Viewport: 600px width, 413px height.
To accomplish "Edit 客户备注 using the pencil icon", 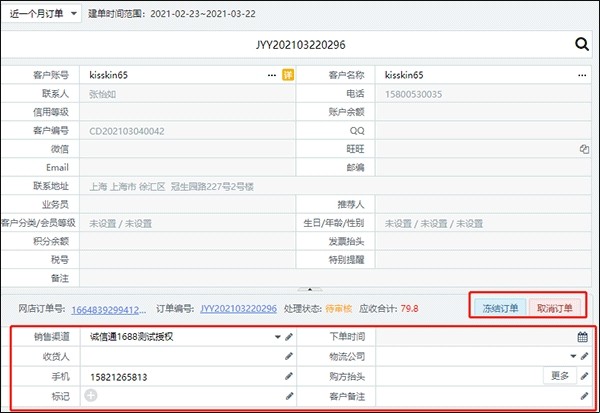I will click(583, 396).
